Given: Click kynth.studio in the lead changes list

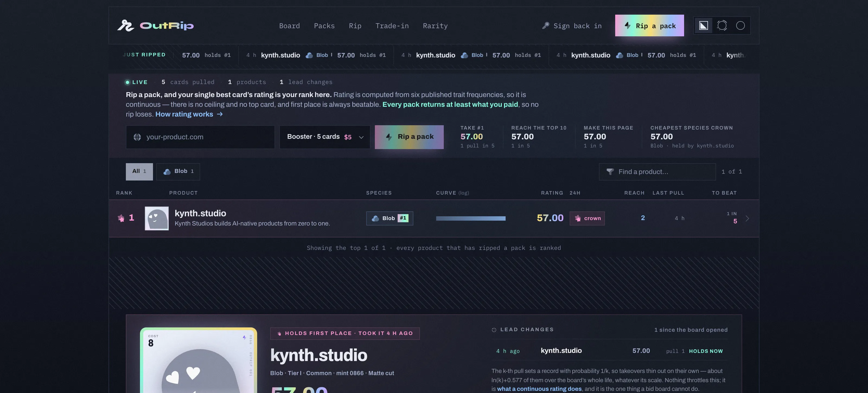Looking at the screenshot, I should (x=561, y=350).
